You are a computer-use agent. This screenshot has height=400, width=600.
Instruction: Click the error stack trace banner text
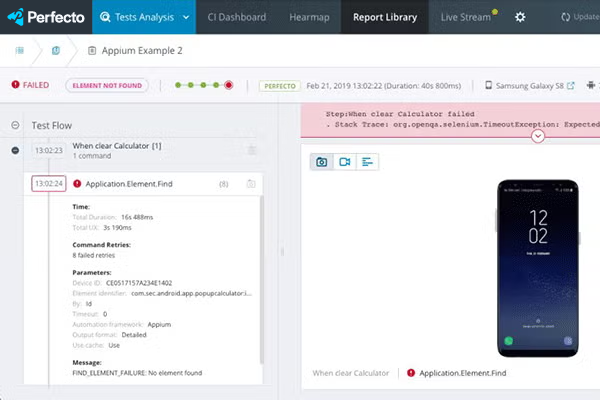461,119
